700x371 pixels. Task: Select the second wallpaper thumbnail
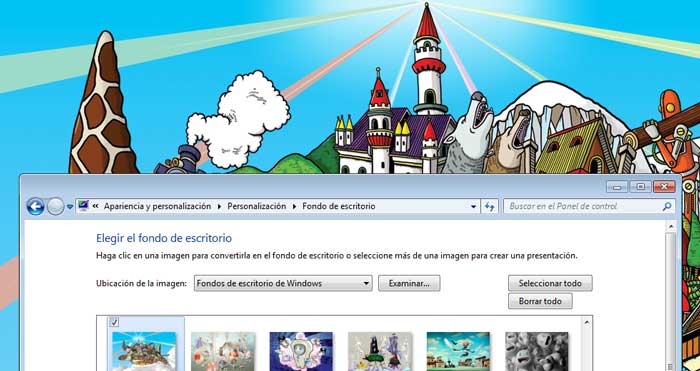pos(223,351)
